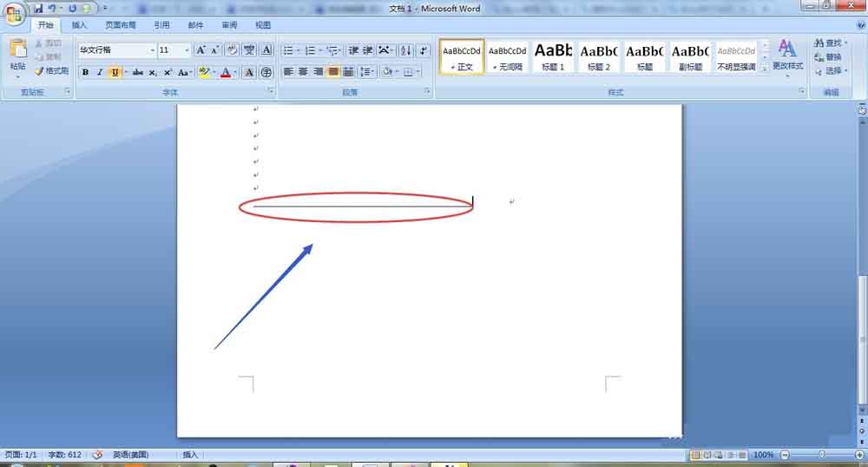Open the underline style dropdown arrow

tap(126, 73)
